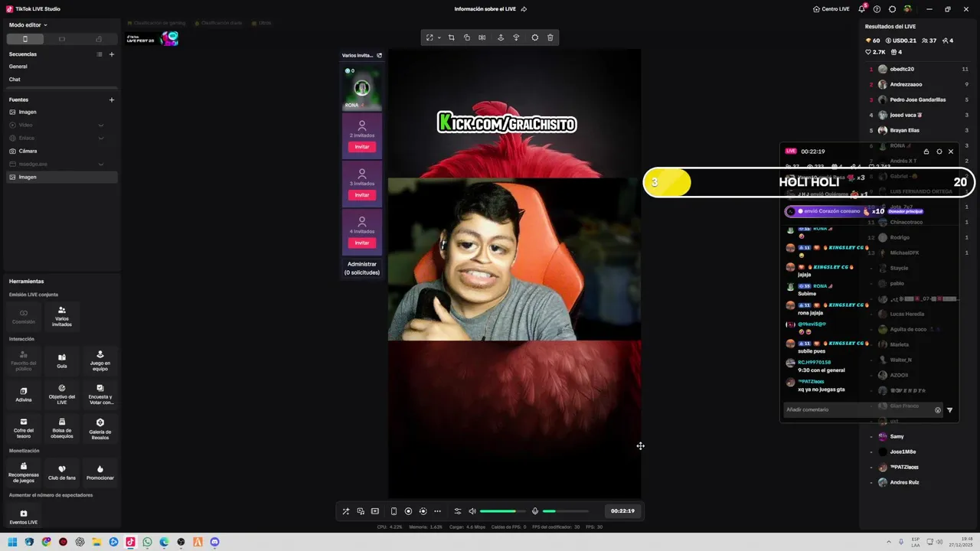Open the Adivina tool
The height and width of the screenshot is (551, 980).
[24, 394]
